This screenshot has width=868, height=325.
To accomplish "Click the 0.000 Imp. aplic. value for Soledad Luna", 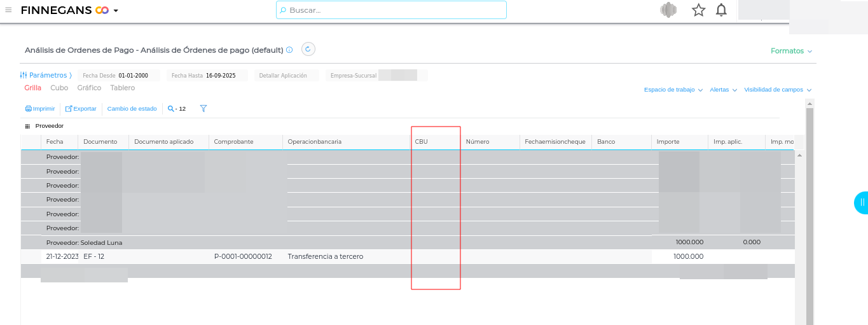I will coord(752,242).
